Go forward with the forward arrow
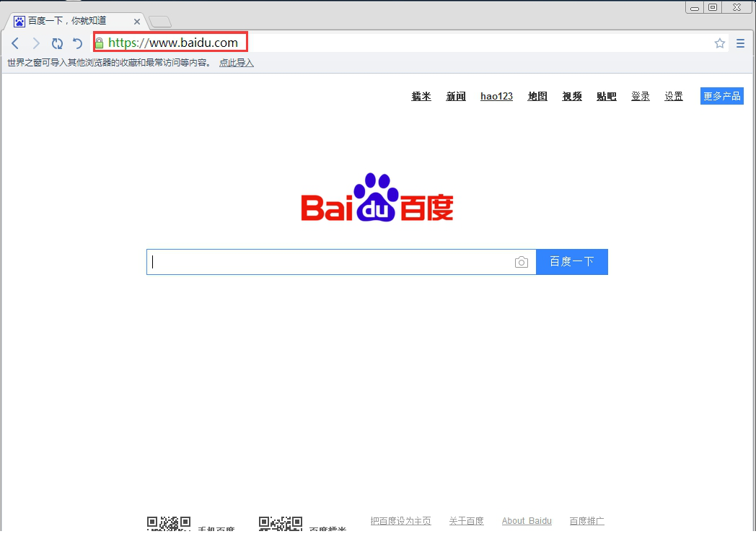This screenshot has height=552, width=756. click(x=36, y=43)
